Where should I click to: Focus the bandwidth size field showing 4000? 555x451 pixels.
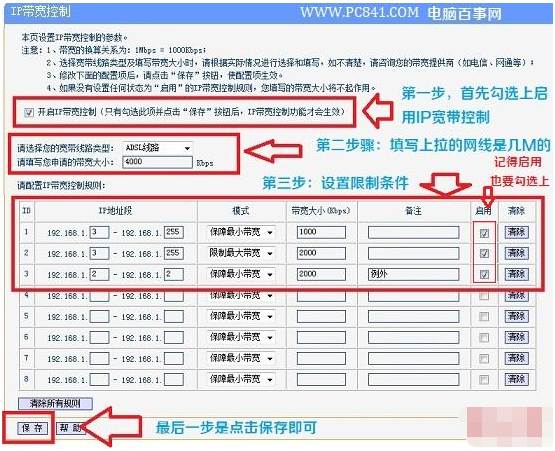[x=158, y=162]
